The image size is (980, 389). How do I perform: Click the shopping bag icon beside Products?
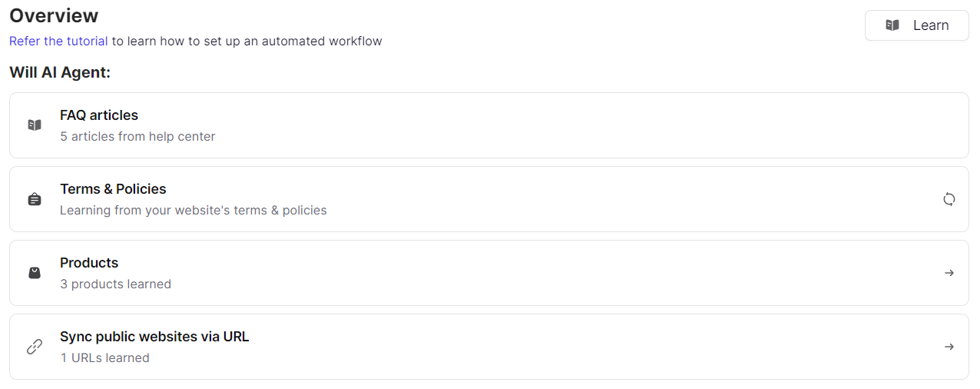tap(35, 273)
